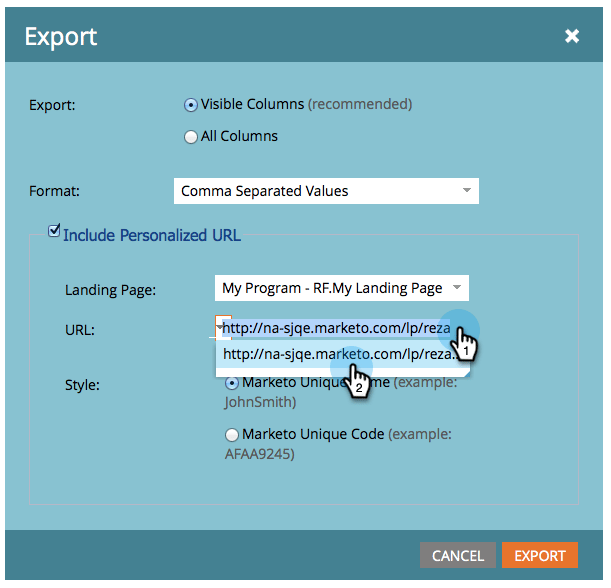Click the Export dialog title
Viewport: 611px width, 588px height.
point(61,37)
